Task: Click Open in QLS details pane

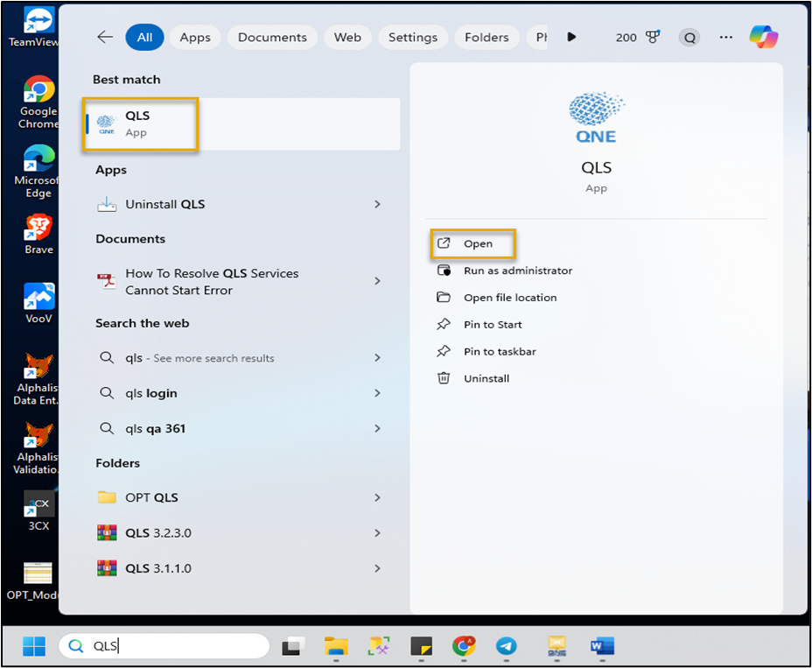Action: 472,243
